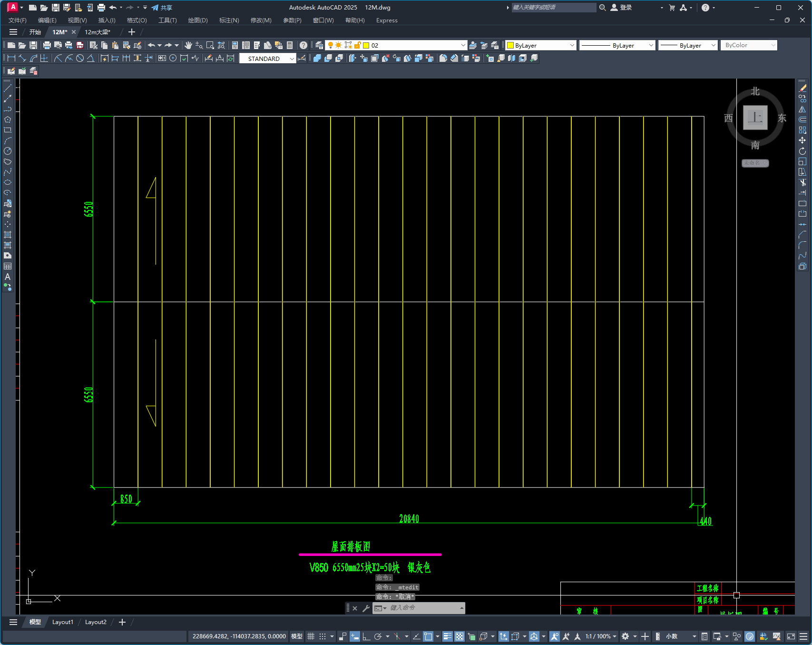Open the layer 02 dropdown
Image resolution: width=812 pixels, height=645 pixels.
coord(396,45)
